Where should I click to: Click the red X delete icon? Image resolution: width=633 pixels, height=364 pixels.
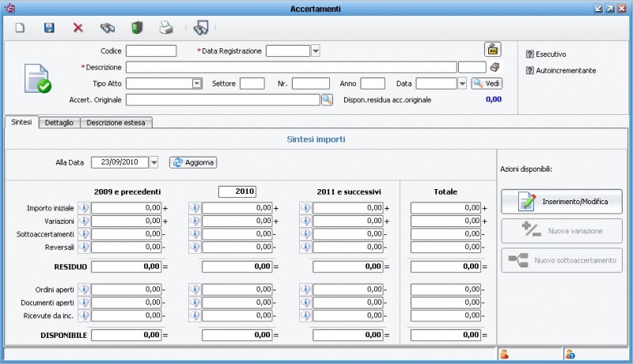coord(78,28)
